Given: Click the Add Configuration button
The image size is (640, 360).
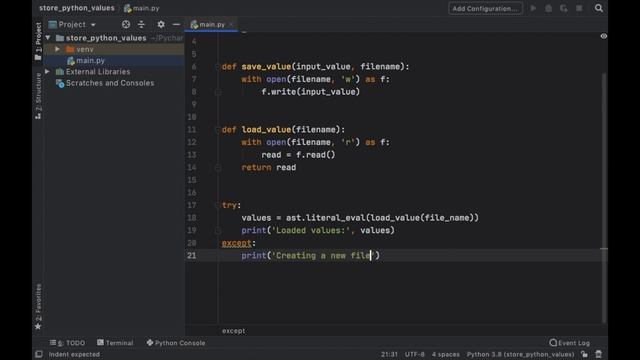Looking at the screenshot, I should pyautogui.click(x=485, y=8).
